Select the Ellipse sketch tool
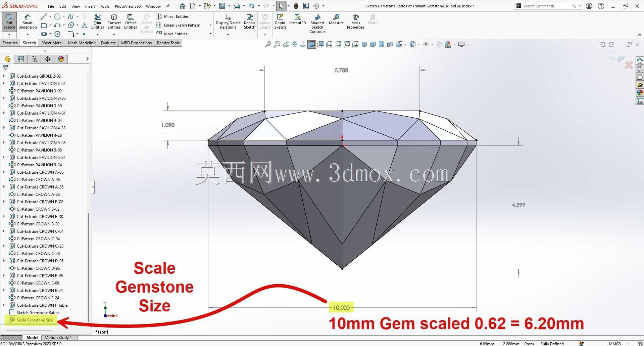The height and width of the screenshot is (346, 644). click(71, 25)
